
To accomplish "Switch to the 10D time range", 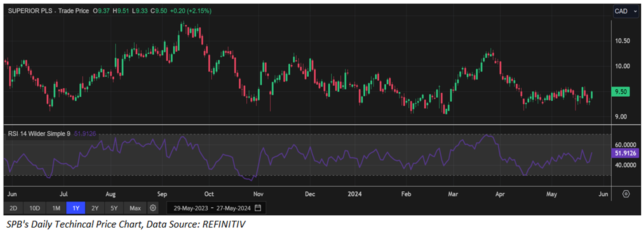I will [x=35, y=208].
